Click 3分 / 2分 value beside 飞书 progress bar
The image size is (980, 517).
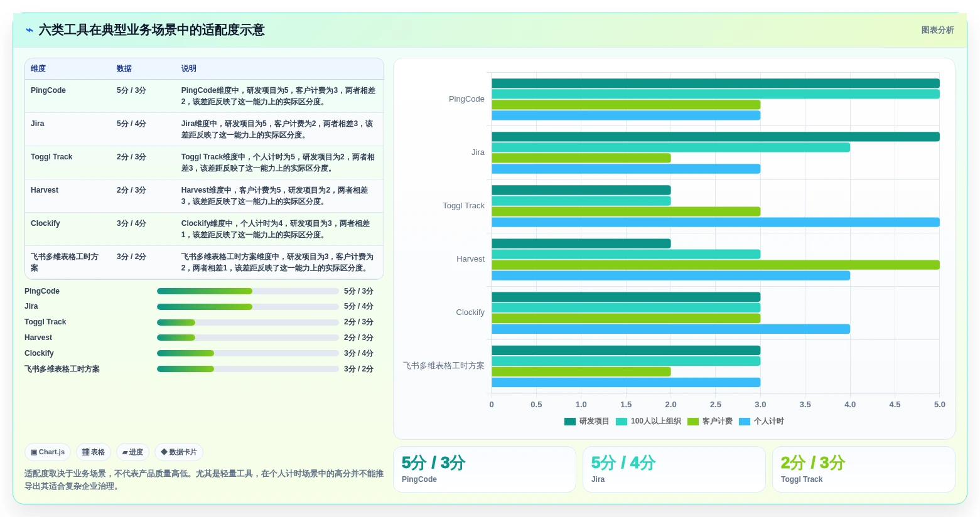[358, 369]
